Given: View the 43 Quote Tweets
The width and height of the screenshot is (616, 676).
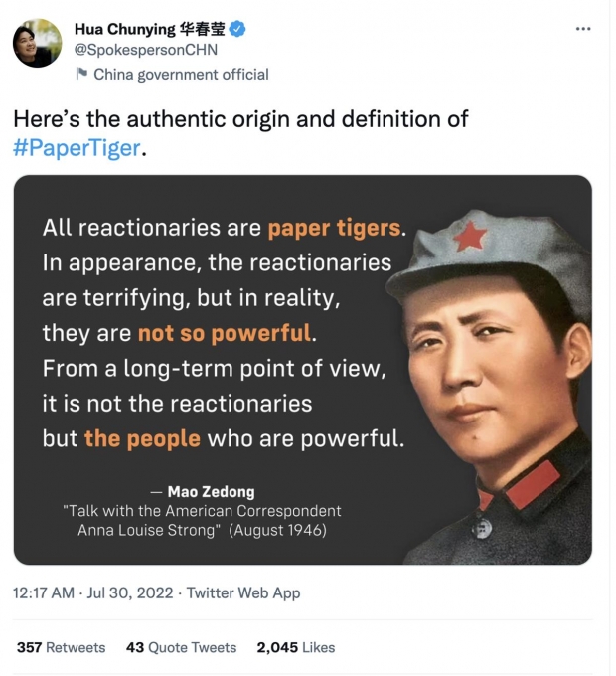Looking at the screenshot, I should pos(181,647).
